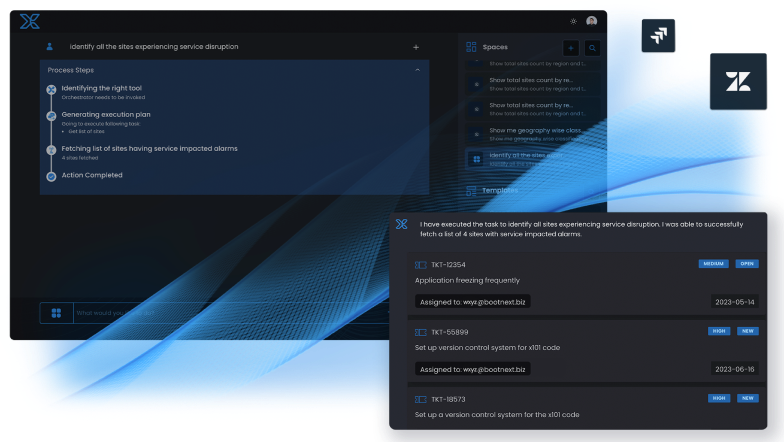
Task: Click the MEDIUM priority badge on TKT-12354
Action: click(x=713, y=264)
